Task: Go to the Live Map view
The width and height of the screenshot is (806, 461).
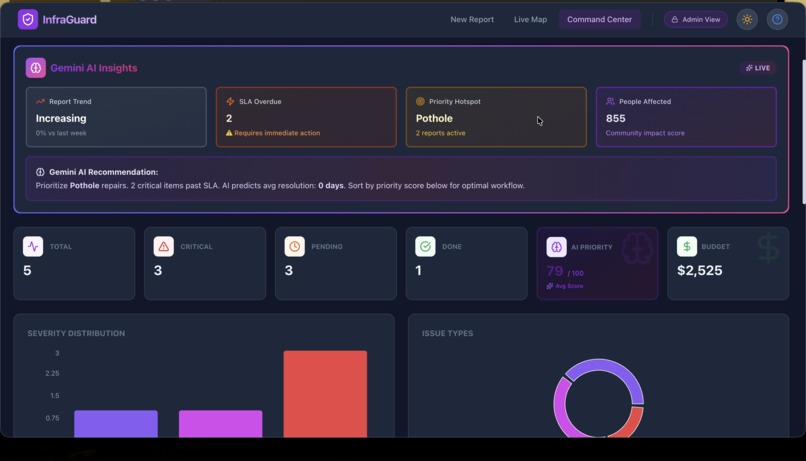Action: 530,20
